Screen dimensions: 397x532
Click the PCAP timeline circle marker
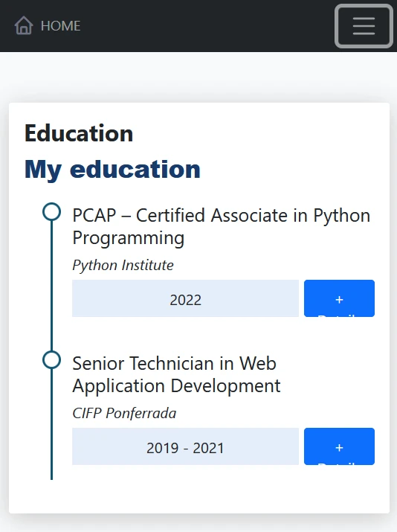pyautogui.click(x=51, y=212)
